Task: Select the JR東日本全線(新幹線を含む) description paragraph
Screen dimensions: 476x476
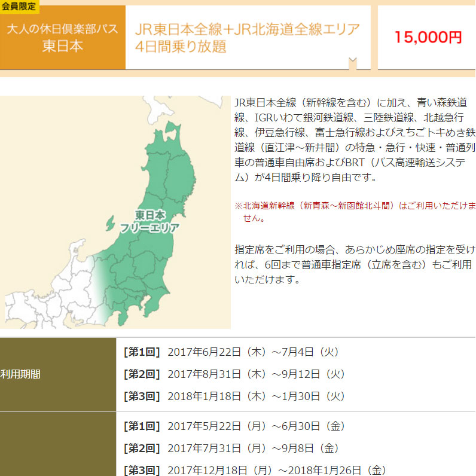Action: point(355,140)
